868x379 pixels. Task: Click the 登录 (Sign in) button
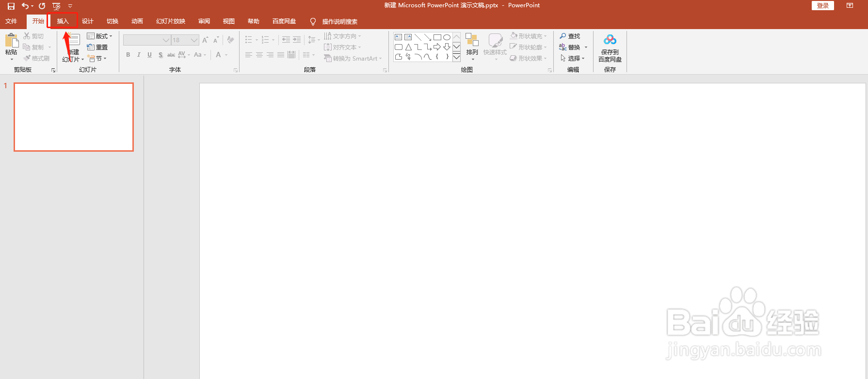pos(823,6)
